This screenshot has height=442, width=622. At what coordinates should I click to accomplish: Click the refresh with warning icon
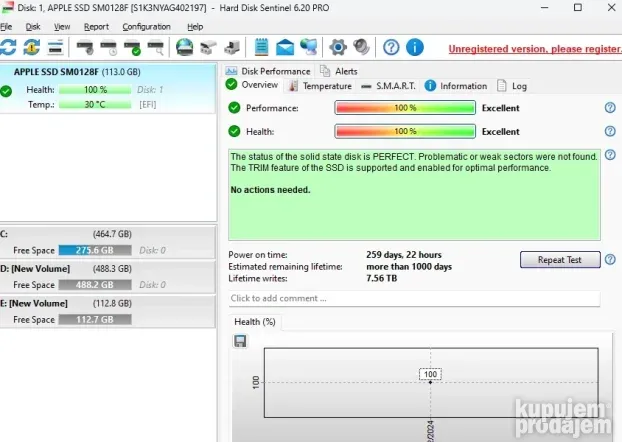pyautogui.click(x=31, y=47)
